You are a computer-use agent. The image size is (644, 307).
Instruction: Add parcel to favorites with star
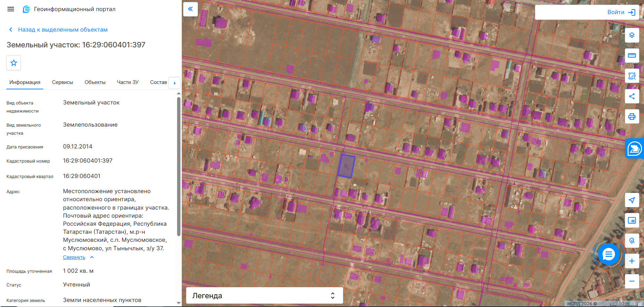click(x=14, y=63)
